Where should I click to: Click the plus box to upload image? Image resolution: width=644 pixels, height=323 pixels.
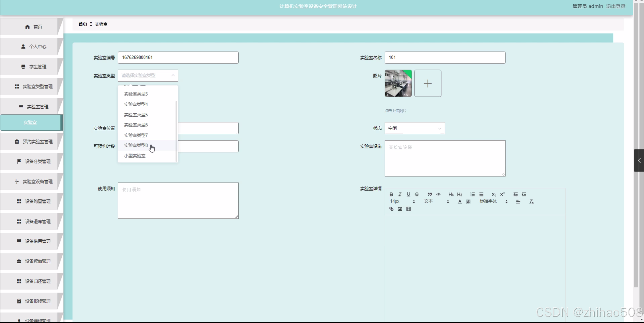(427, 83)
